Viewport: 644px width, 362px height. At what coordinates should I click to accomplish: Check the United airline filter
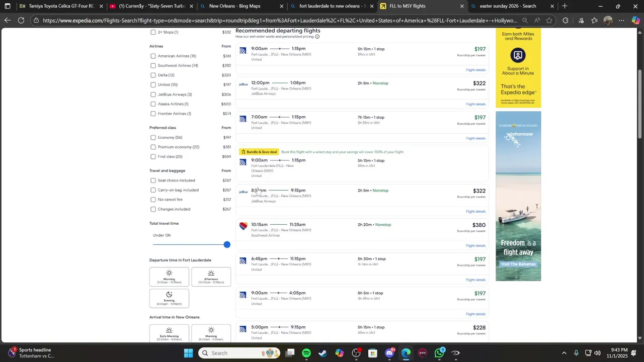153,84
